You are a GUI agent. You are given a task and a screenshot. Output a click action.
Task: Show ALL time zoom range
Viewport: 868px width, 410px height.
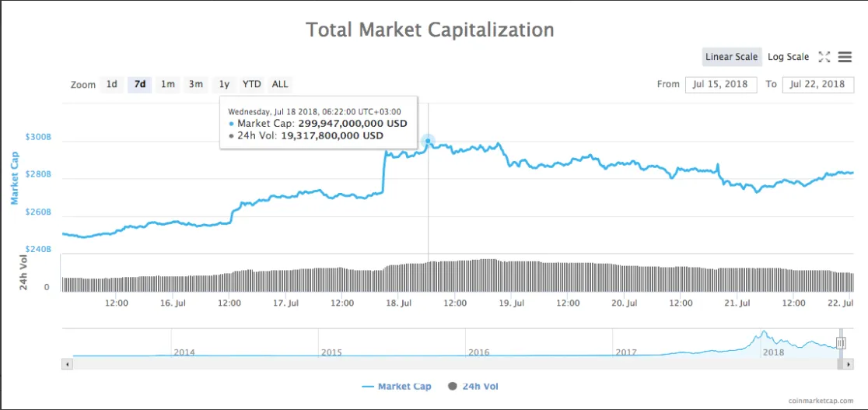coord(280,85)
